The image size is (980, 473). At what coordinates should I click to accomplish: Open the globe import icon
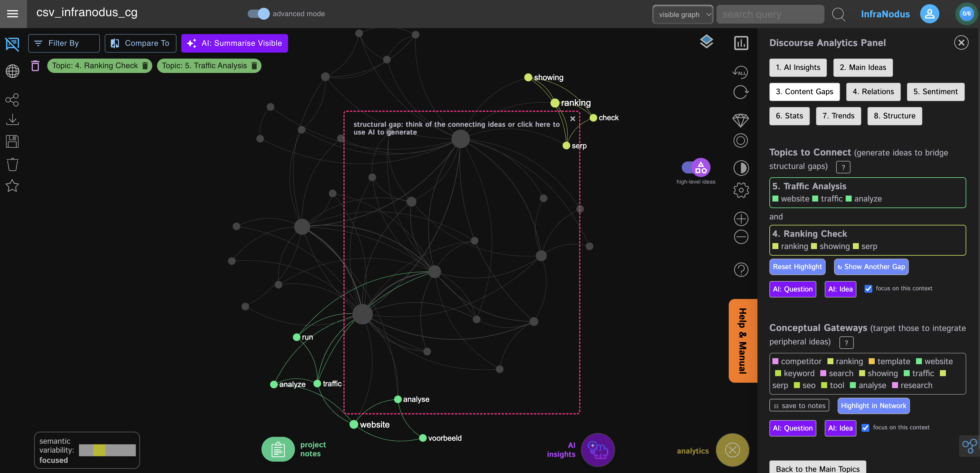13,71
